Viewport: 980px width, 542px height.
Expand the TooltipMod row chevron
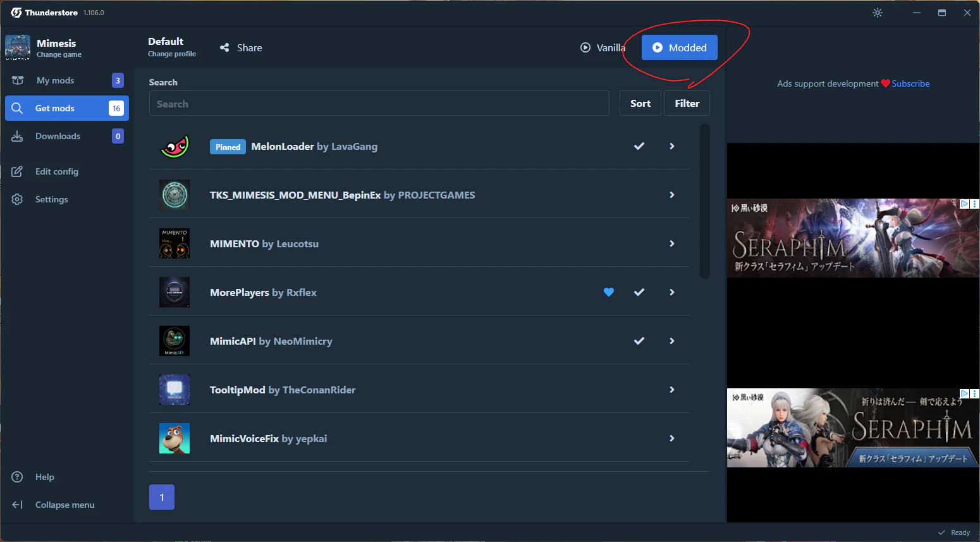(x=672, y=390)
